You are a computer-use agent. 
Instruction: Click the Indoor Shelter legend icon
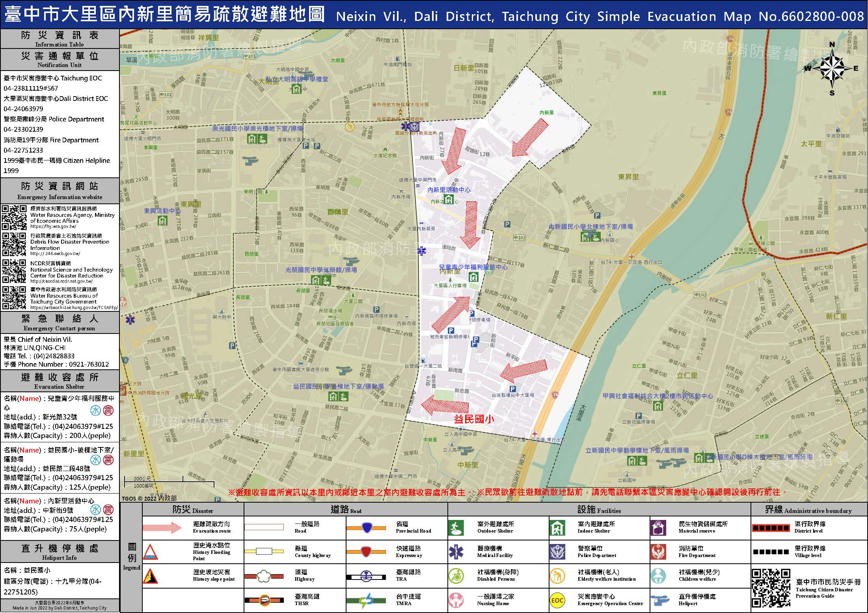557,528
